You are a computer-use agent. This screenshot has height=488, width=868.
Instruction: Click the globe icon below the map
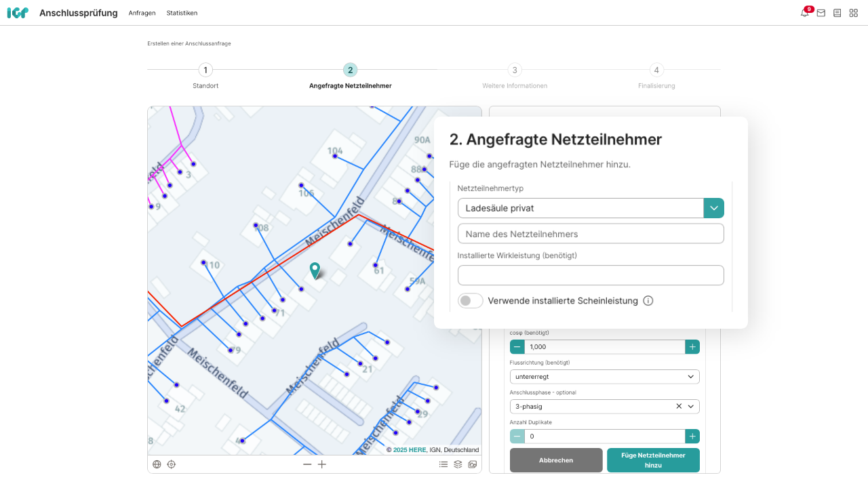[x=157, y=464]
